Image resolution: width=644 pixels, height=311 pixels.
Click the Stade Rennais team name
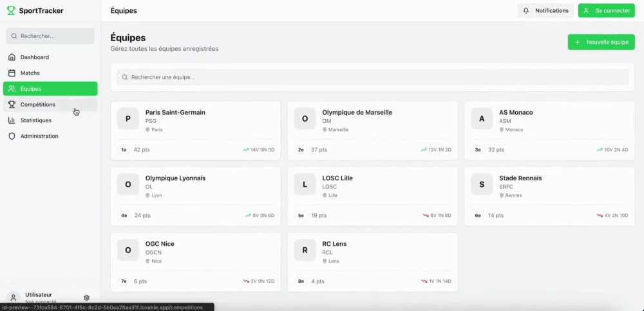point(520,178)
